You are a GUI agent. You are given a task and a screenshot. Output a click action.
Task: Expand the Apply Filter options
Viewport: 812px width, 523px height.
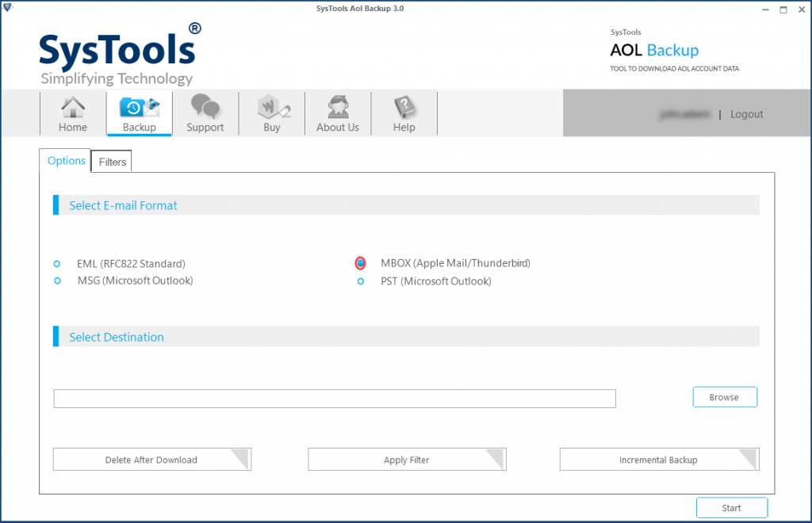[x=407, y=459]
